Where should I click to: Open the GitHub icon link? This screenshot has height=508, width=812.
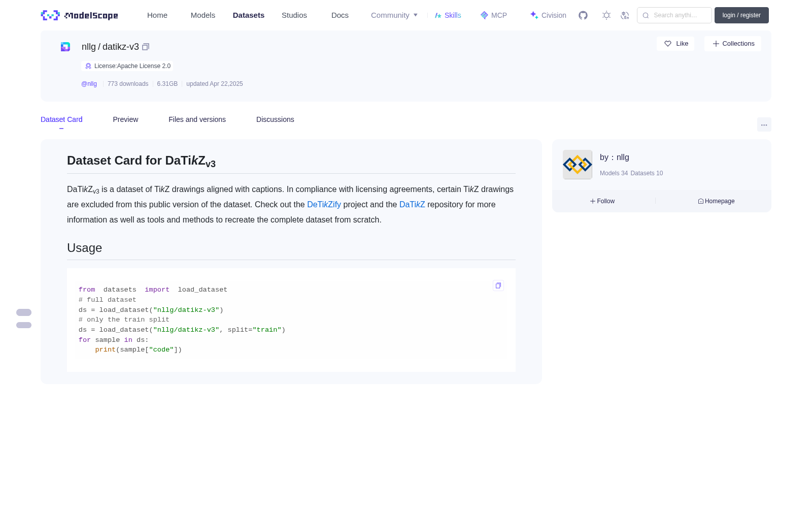tap(583, 15)
